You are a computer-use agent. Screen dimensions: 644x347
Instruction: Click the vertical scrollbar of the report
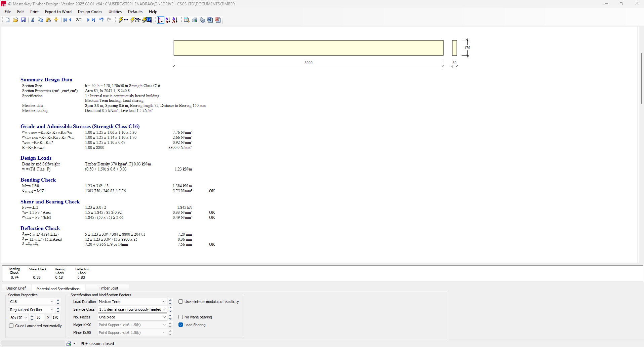(641, 78)
